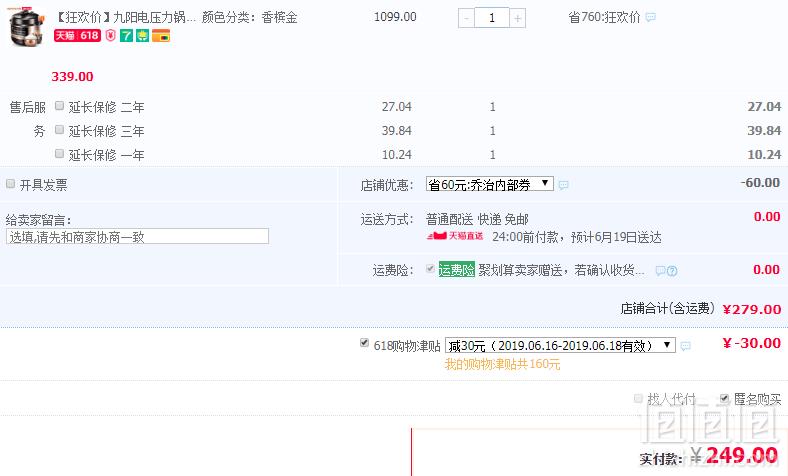Click the comment bubble icon after 运费险 description

point(660,271)
